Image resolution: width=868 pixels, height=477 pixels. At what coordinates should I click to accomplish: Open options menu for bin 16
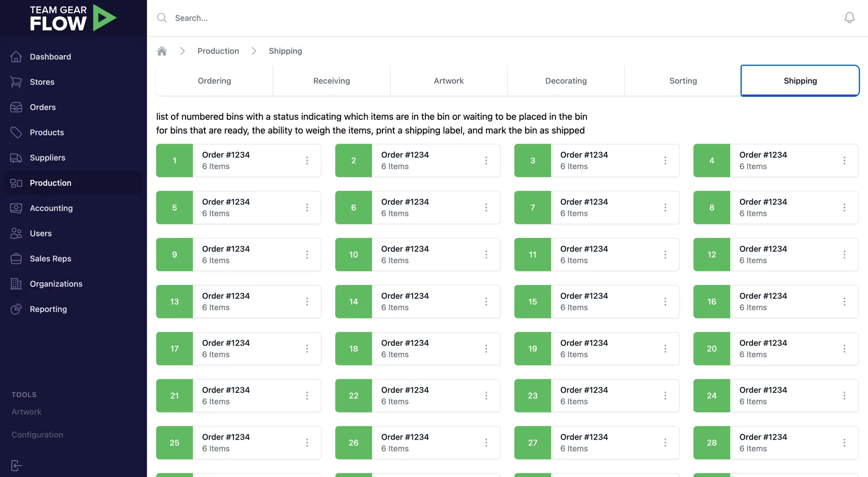click(x=844, y=301)
